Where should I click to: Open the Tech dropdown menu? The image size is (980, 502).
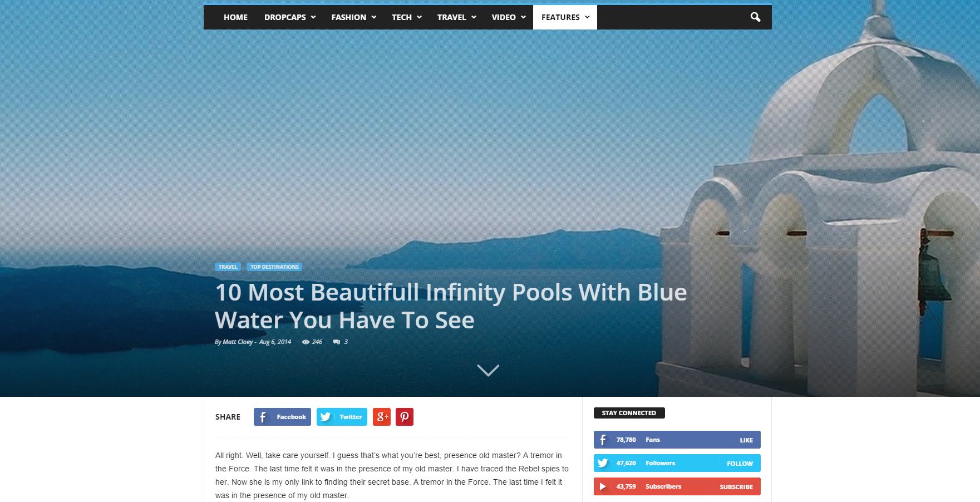point(406,17)
